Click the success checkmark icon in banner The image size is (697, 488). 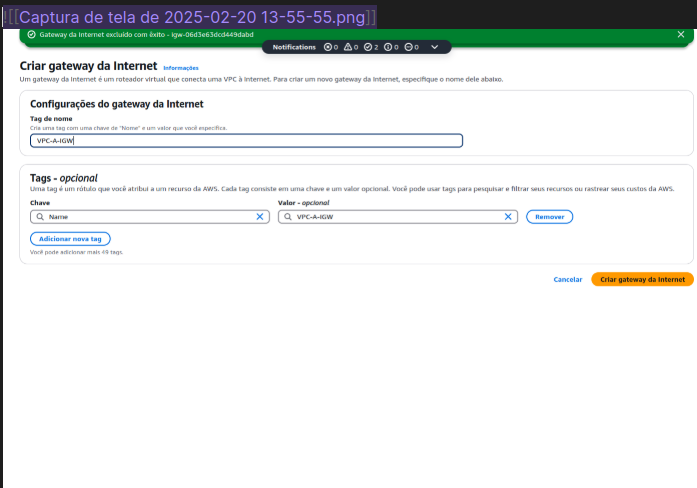(31, 34)
